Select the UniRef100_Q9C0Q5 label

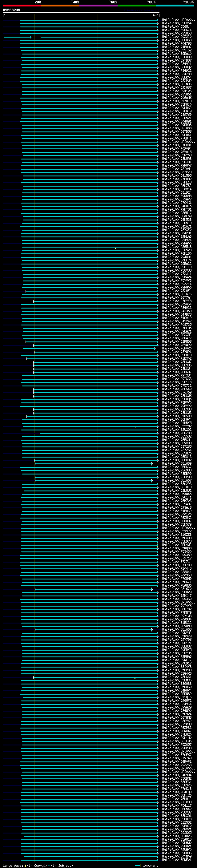[x=176, y=399]
